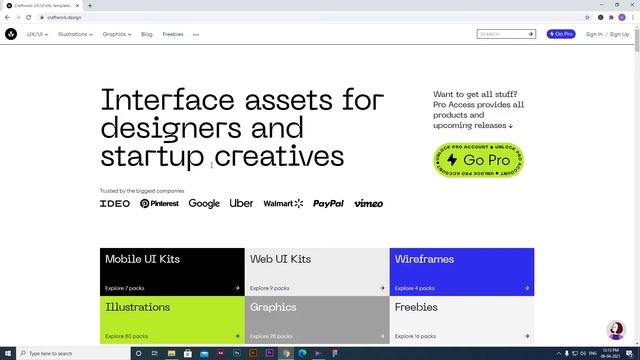The height and width of the screenshot is (360, 640).
Task: Open the Wireframes category card
Action: [462, 272]
